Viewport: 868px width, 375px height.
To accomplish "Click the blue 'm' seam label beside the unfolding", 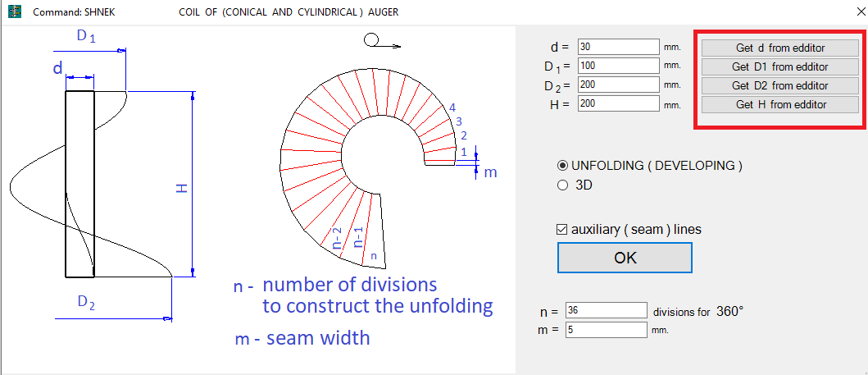I will coord(490,172).
